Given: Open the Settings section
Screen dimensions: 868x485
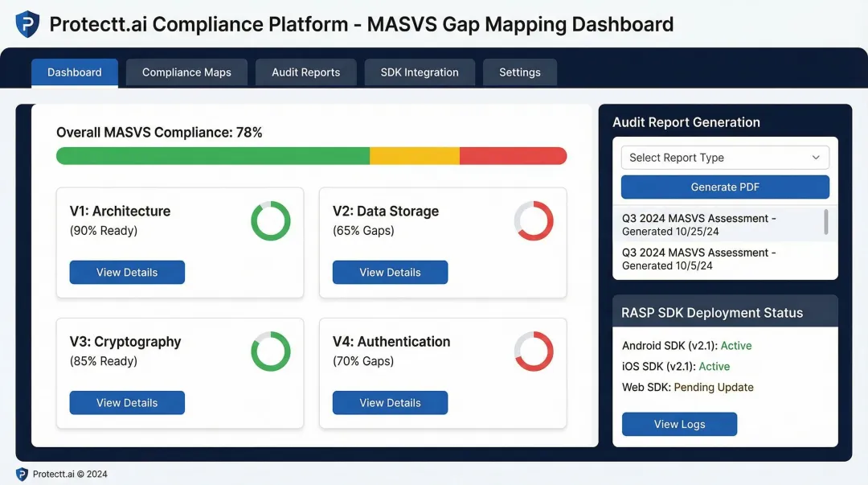Looking at the screenshot, I should click(519, 72).
